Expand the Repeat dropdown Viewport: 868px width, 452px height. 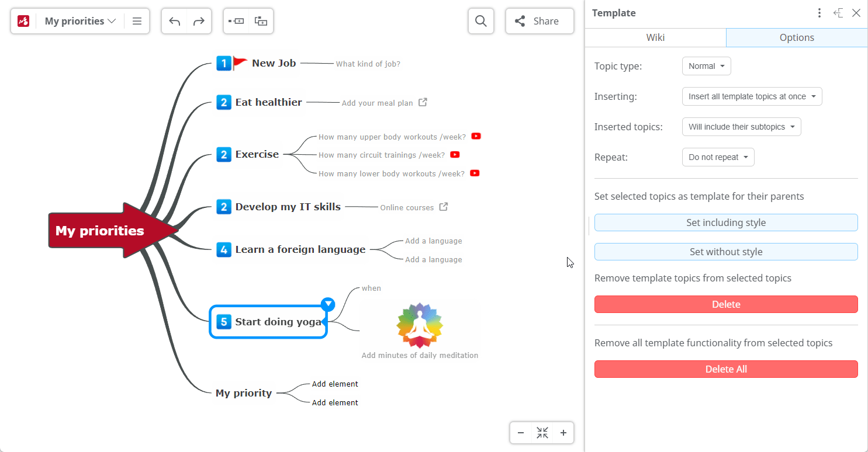pos(718,157)
